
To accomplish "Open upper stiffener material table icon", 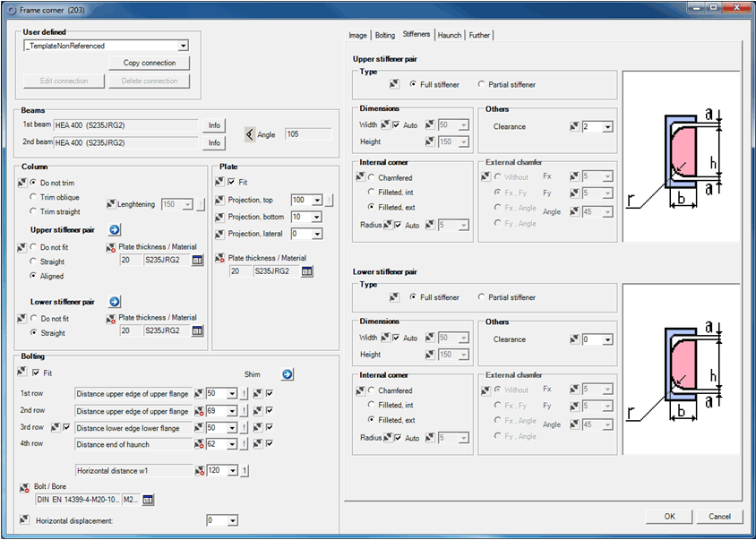I will [x=197, y=260].
